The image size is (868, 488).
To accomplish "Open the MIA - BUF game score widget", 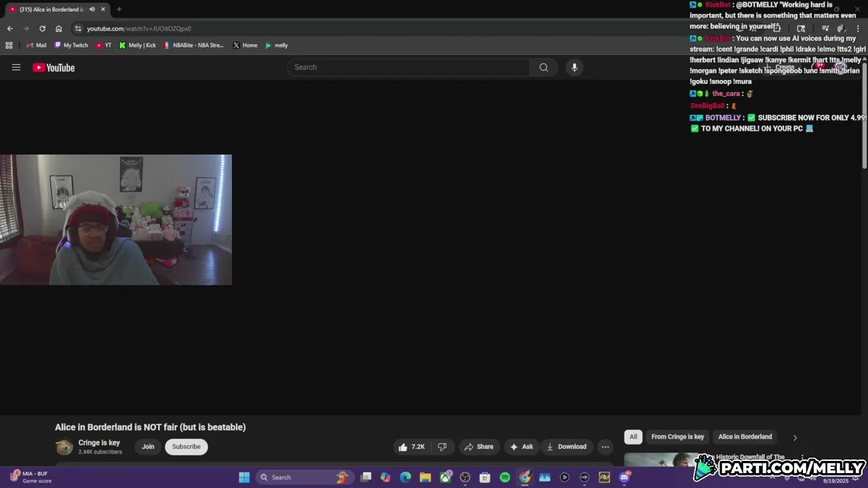I will 31,477.
